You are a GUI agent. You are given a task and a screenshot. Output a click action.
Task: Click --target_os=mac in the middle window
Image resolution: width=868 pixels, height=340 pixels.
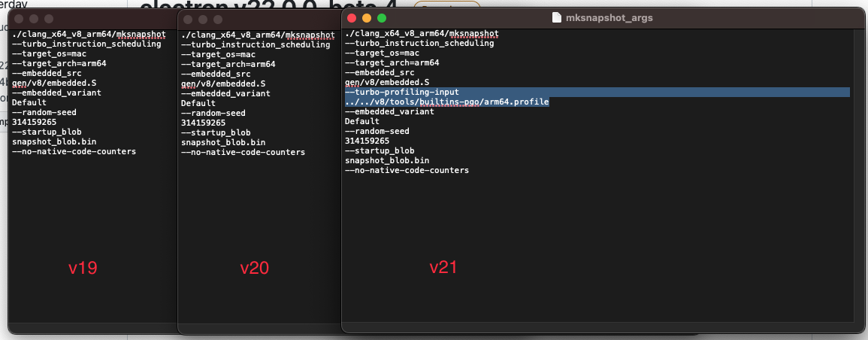[218, 54]
